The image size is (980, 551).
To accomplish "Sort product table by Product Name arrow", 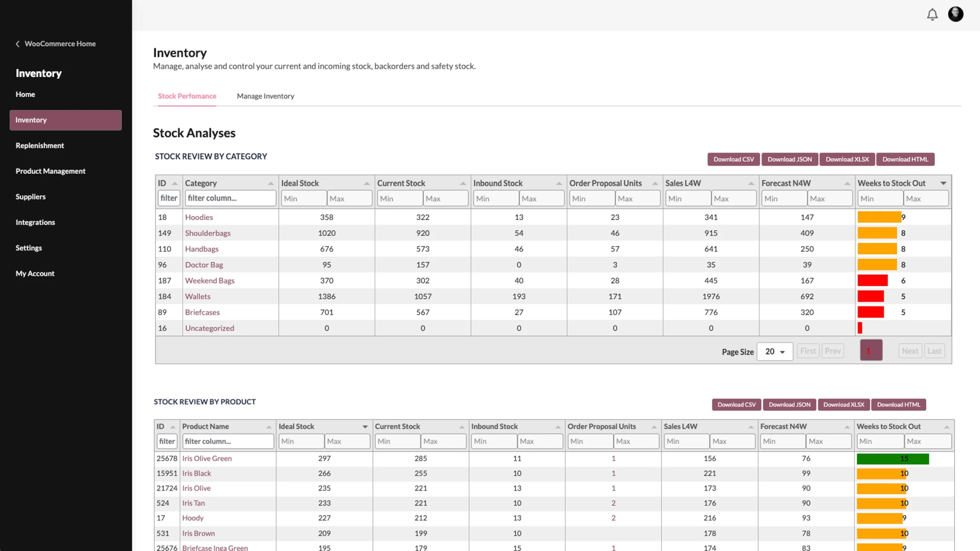I will coord(269,427).
